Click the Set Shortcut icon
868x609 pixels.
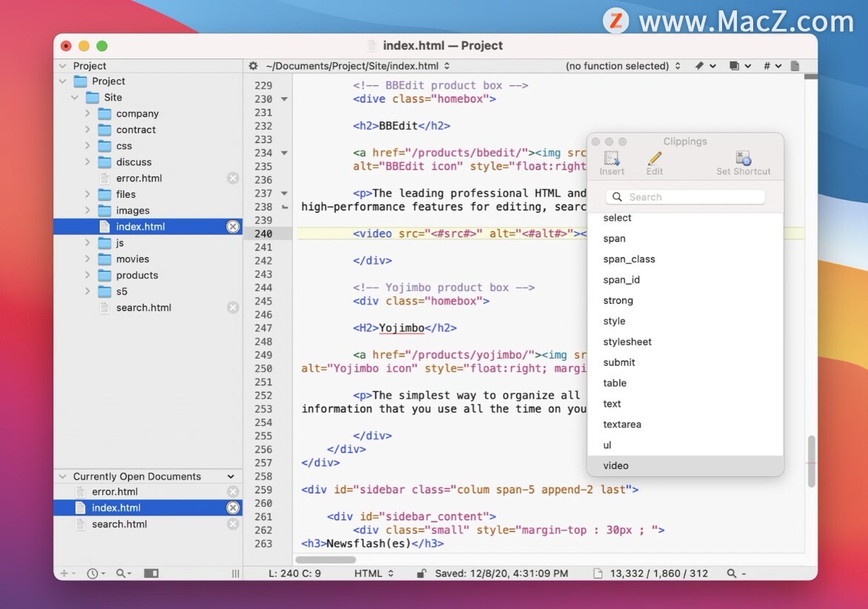tap(743, 159)
